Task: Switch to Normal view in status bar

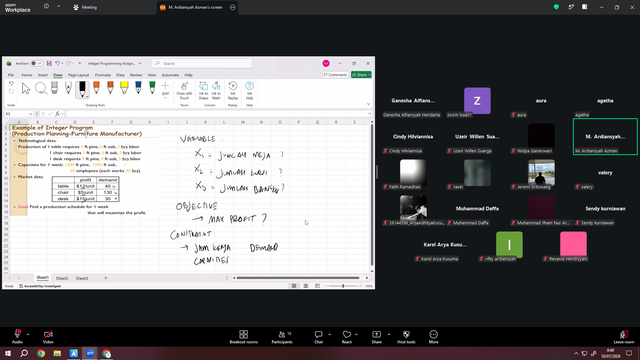Action: point(294,286)
